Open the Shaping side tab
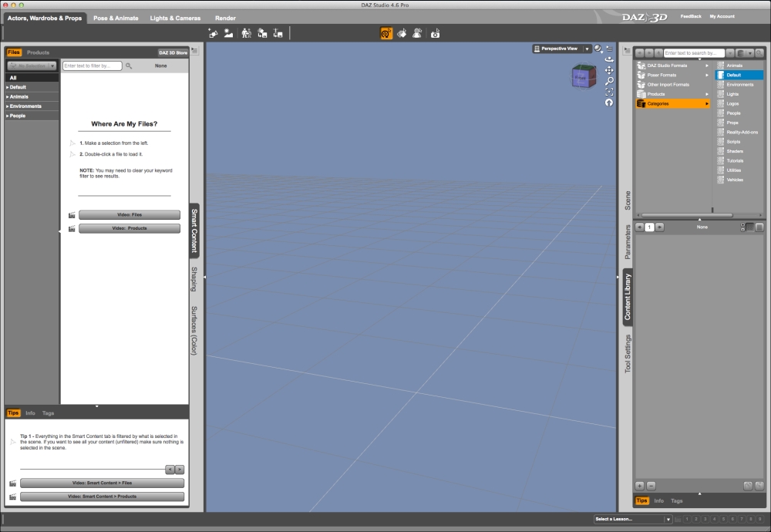This screenshot has width=771, height=532. tap(194, 279)
